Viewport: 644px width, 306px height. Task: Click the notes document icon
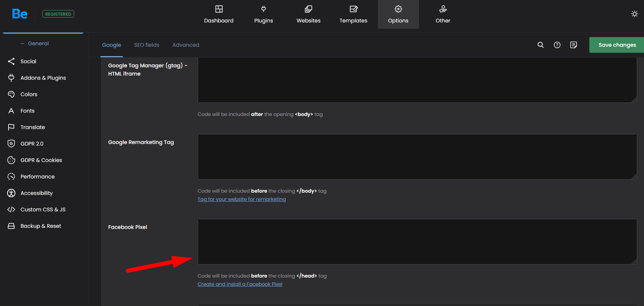click(x=574, y=45)
